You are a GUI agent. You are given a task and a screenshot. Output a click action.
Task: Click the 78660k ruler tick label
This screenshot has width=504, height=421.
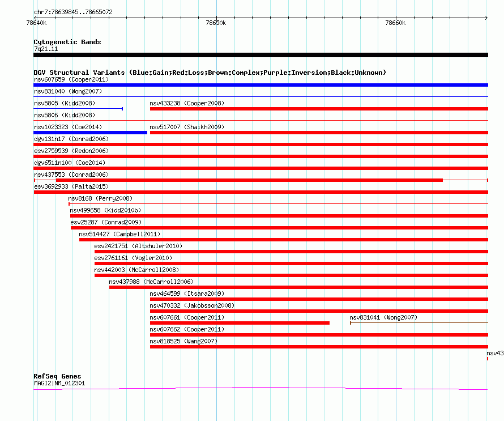click(x=395, y=23)
